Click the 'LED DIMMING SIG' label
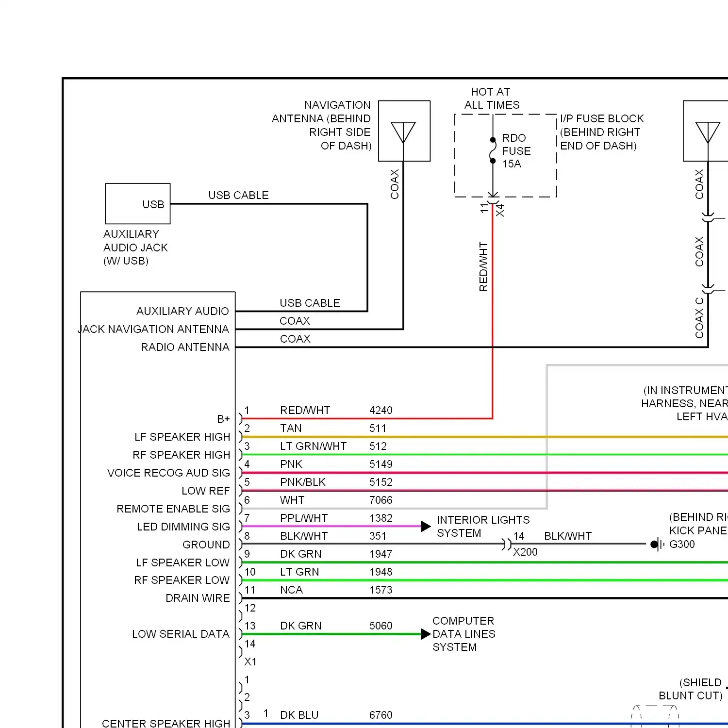 [x=183, y=527]
